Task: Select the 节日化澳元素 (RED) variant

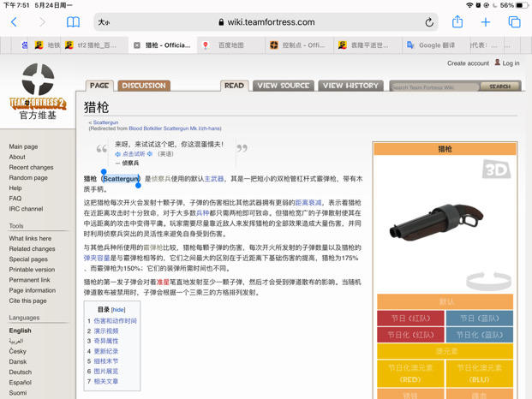Action: tap(410, 373)
